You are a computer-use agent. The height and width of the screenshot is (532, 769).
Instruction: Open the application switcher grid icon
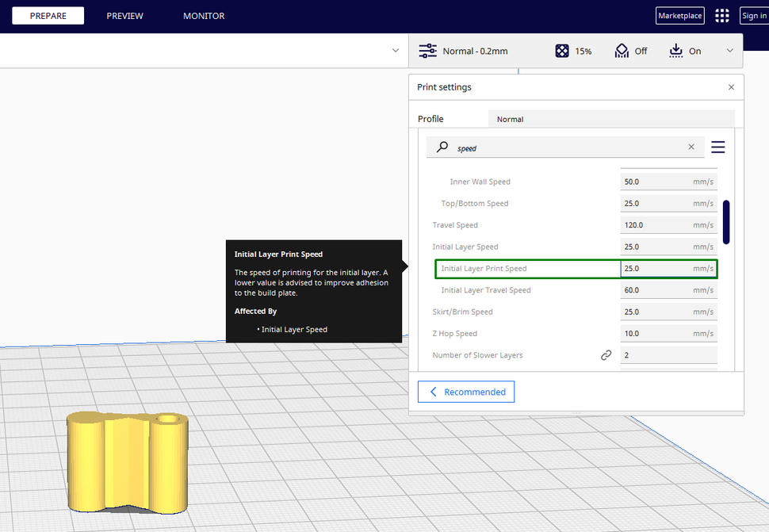tap(721, 16)
